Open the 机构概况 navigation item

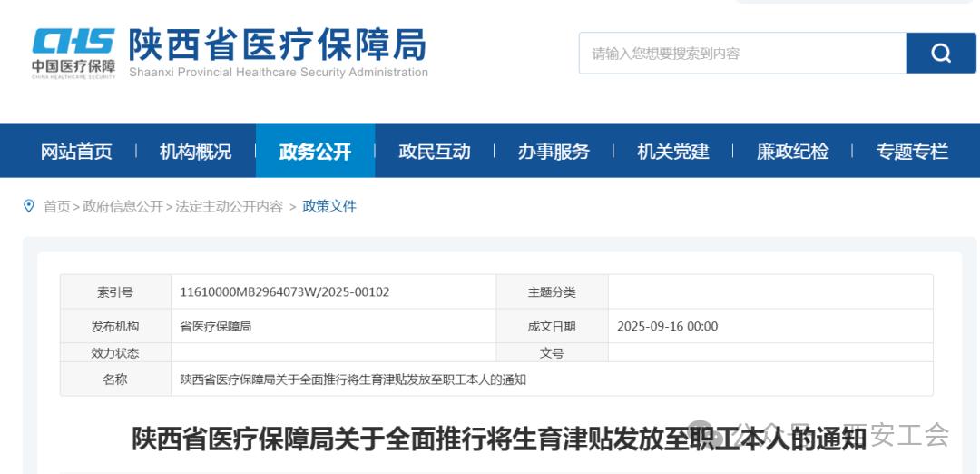coord(195,152)
